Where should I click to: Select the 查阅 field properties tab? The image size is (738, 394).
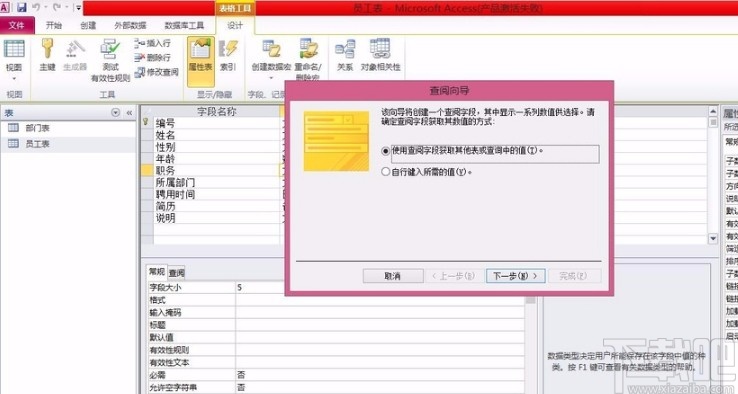(176, 273)
